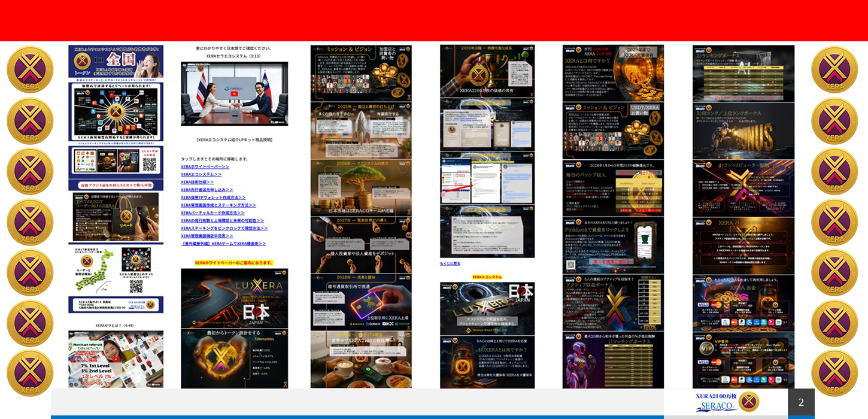Open the LUXERA DAO Japan whitepaper cover image

pos(234,297)
